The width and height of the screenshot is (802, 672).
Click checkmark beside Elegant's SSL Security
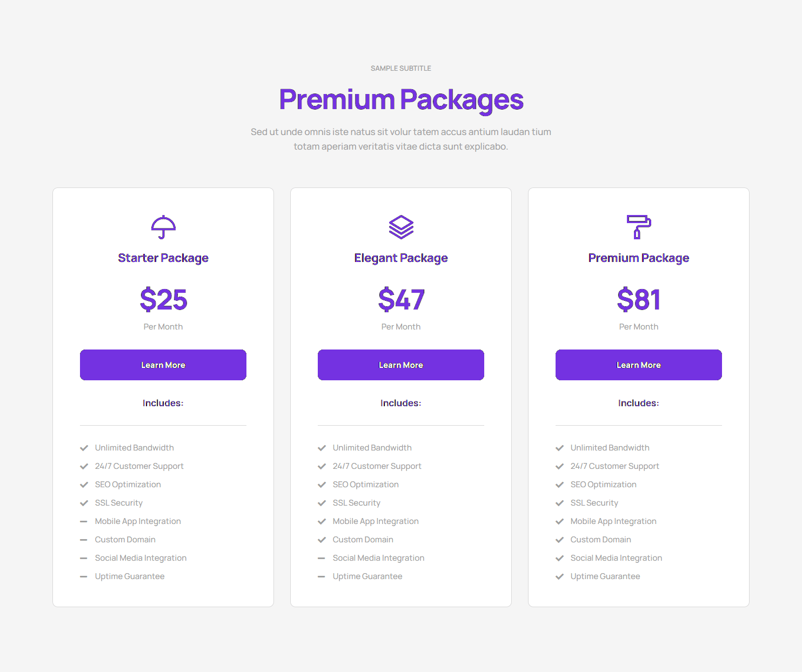[x=322, y=503]
